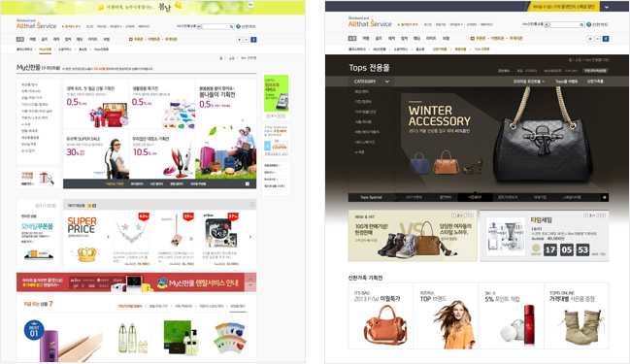Select last underlined tab in hot products section

237,306
